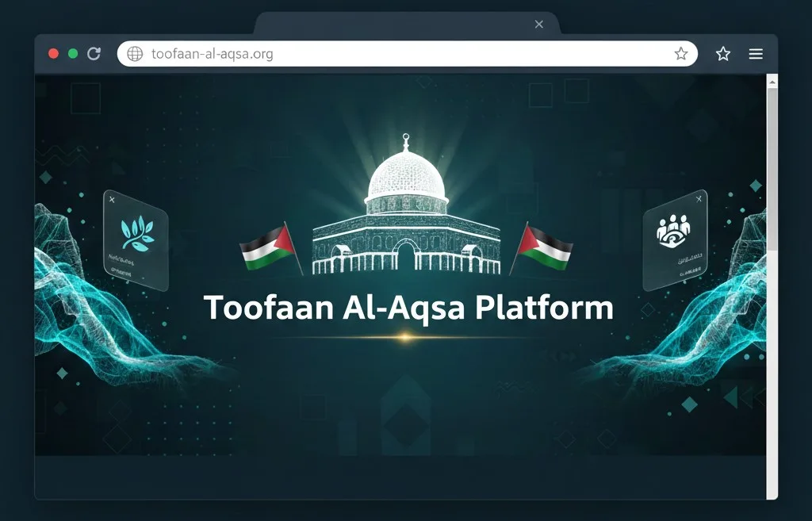Viewport: 812px width, 521px height.
Task: Click the Toofaan Al-Aqsa Platform heading
Action: click(x=408, y=308)
